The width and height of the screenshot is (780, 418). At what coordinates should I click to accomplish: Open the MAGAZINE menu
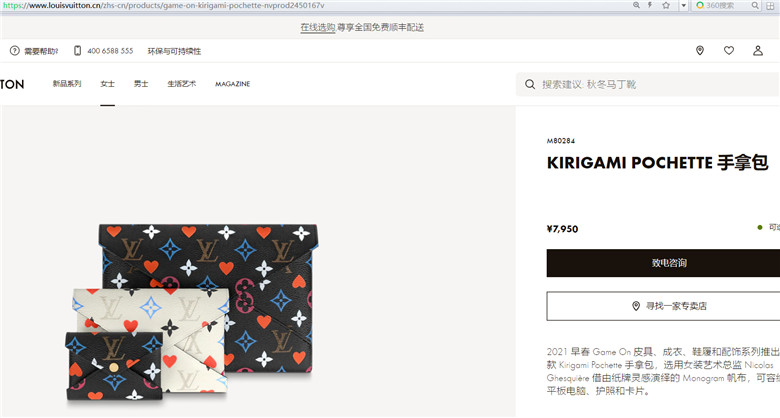(x=232, y=84)
